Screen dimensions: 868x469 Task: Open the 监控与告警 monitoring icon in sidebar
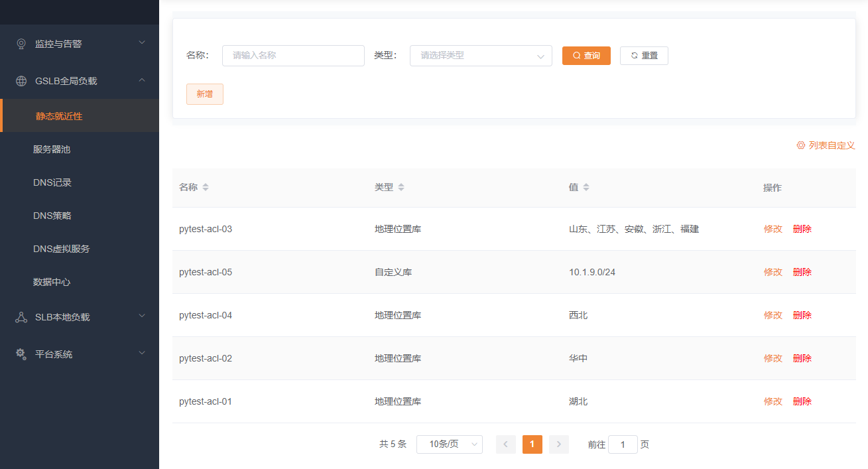point(21,43)
